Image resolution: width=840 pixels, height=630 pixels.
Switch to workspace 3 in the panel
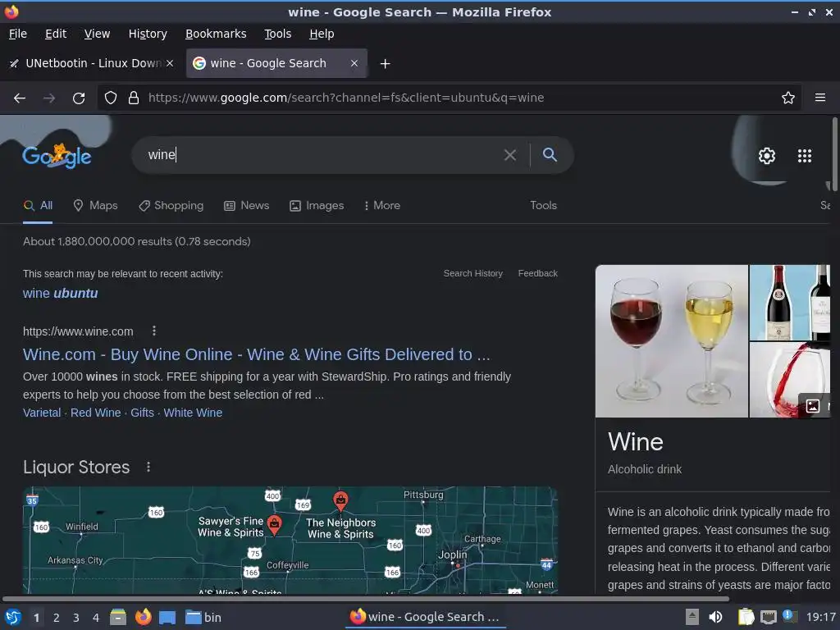click(x=76, y=618)
